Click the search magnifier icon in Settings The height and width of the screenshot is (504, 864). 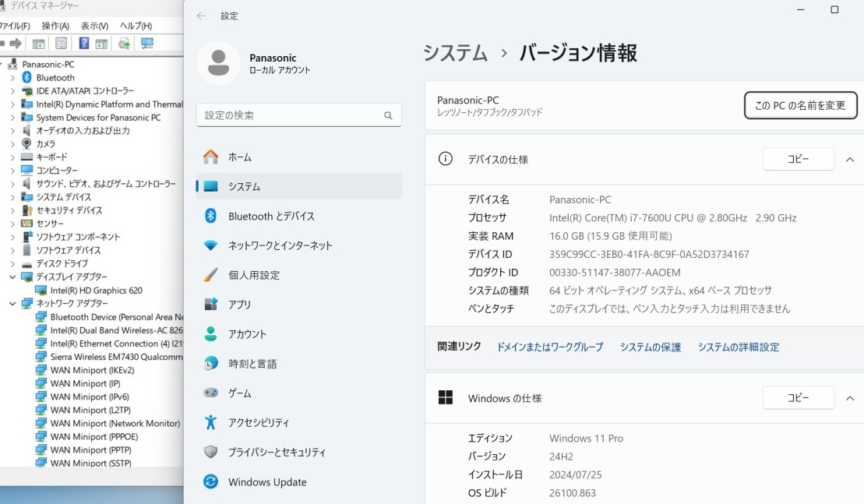click(388, 115)
